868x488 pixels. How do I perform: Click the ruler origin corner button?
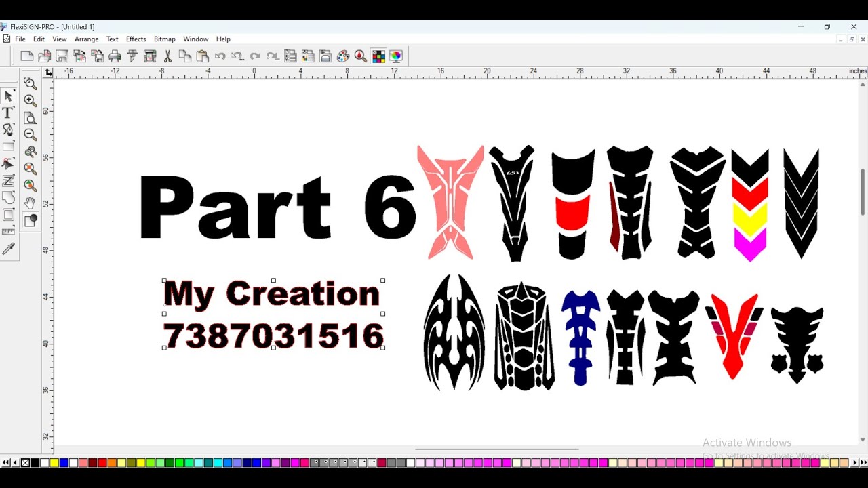[49, 72]
